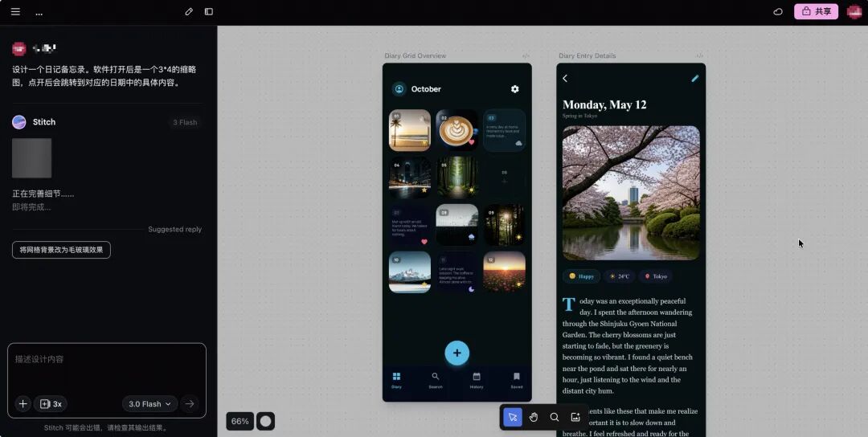Click the send arrow button
The width and height of the screenshot is (868, 437).
coord(190,404)
